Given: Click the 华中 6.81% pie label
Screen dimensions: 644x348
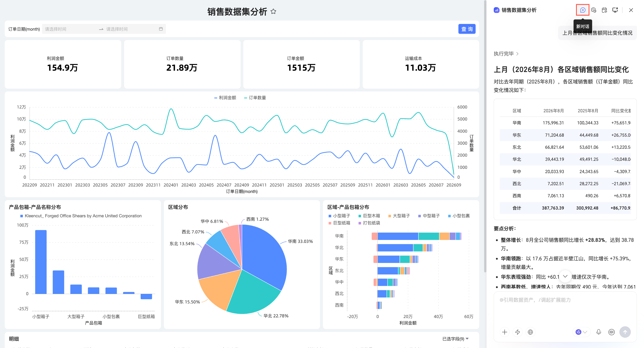Looking at the screenshot, I should [x=212, y=221].
